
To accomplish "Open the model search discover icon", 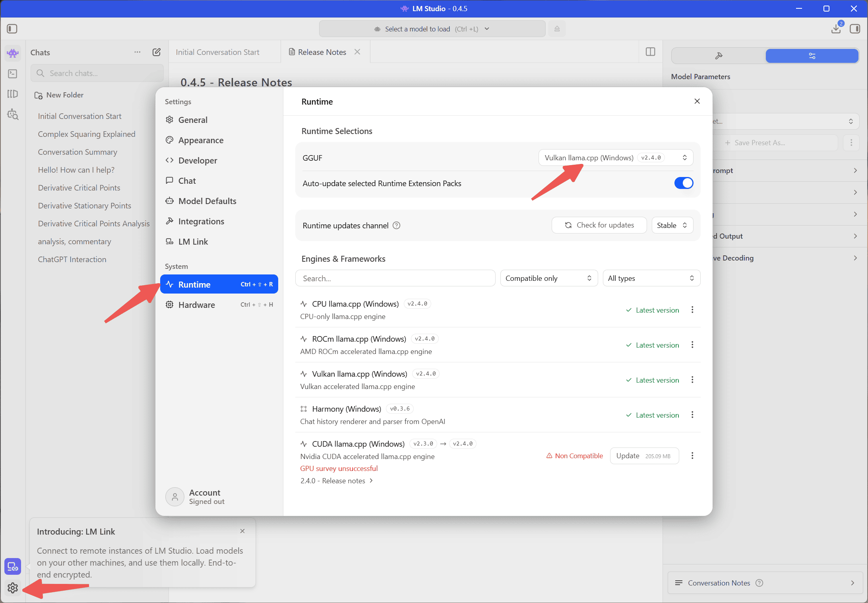I will [13, 115].
